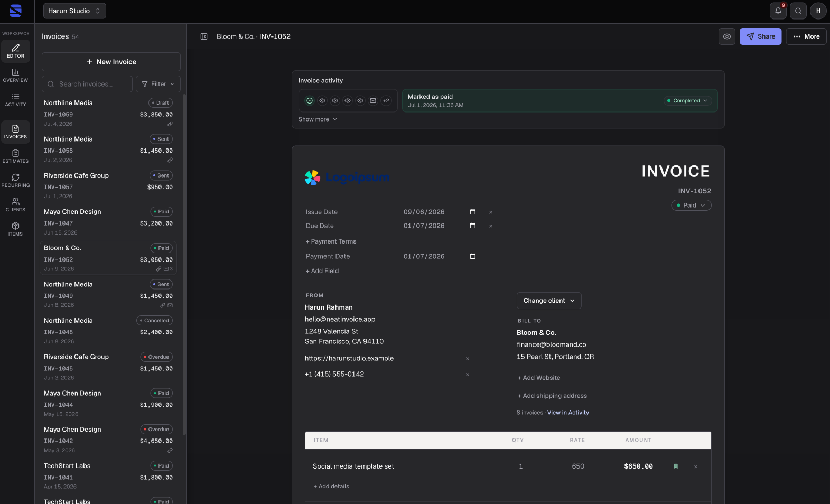Click + Add Field
Screen dimensions: 830x504
click(322, 271)
